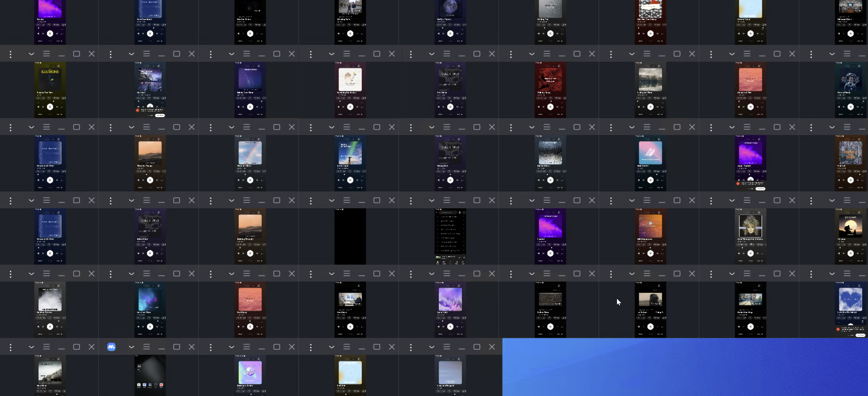Open Up Next tab in ILLUSIONS player
This screenshot has width=868, height=396.
tap(40, 114)
